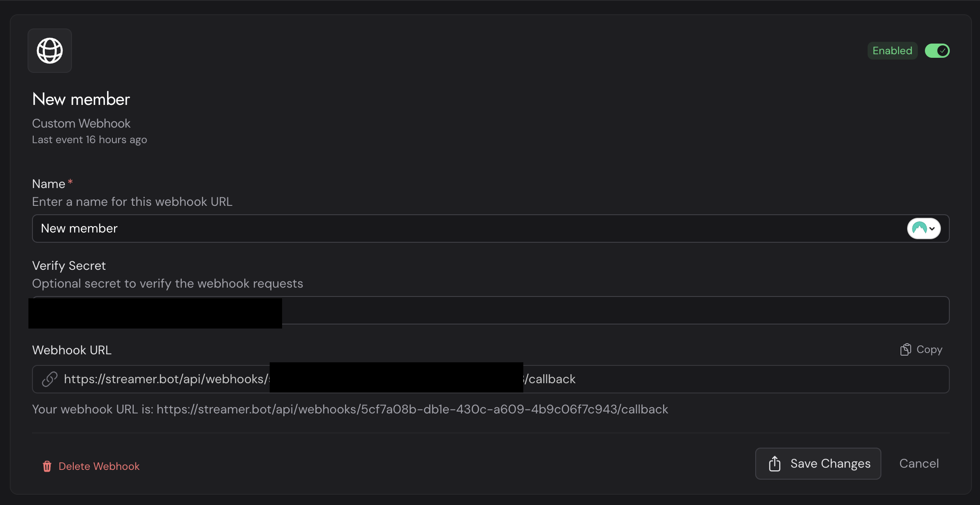Click the Last event 16 hours ago text

tap(89, 140)
